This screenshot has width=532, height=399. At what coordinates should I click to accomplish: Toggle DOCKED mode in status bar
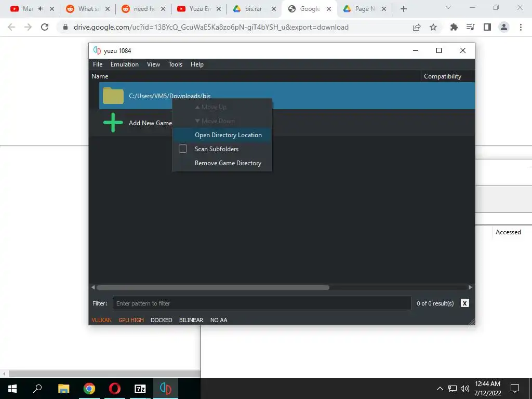tap(162, 320)
